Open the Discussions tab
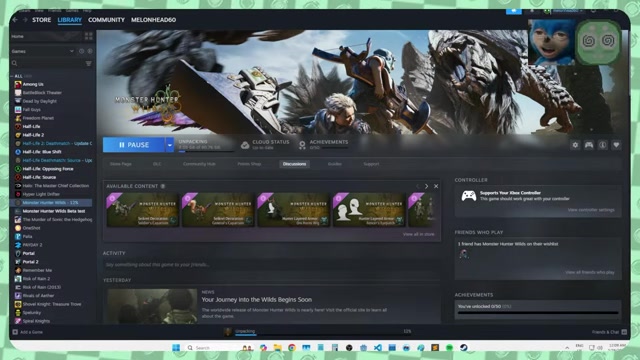The width and height of the screenshot is (640, 360). (x=294, y=164)
